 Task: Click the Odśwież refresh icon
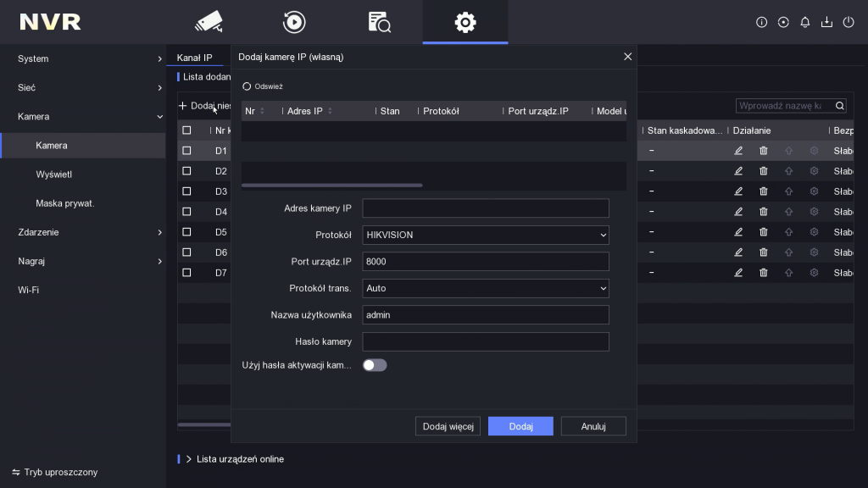tap(247, 86)
